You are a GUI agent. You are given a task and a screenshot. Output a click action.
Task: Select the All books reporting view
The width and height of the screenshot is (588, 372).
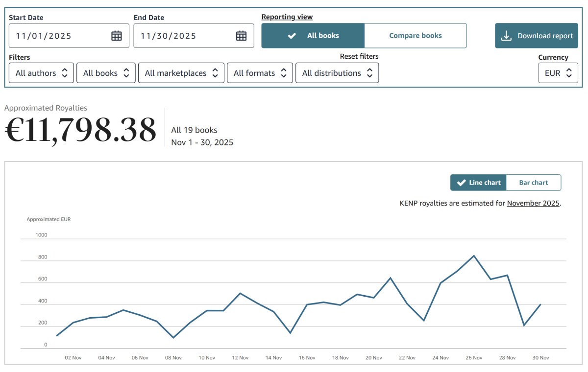pos(313,36)
